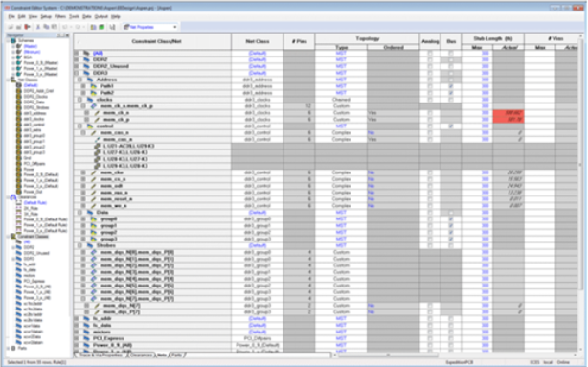The image size is (588, 367).
Task: Click the Strobes folder icon
Action: pyautogui.click(x=90, y=245)
